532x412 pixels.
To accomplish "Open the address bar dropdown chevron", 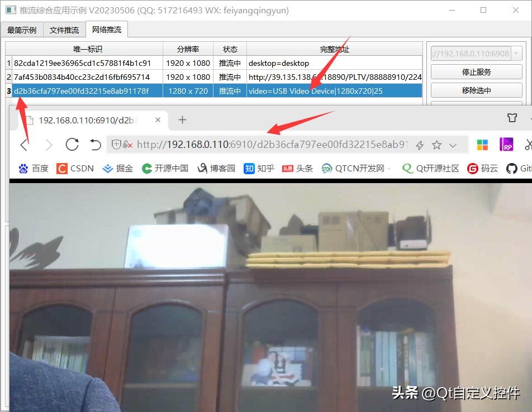I will [453, 145].
